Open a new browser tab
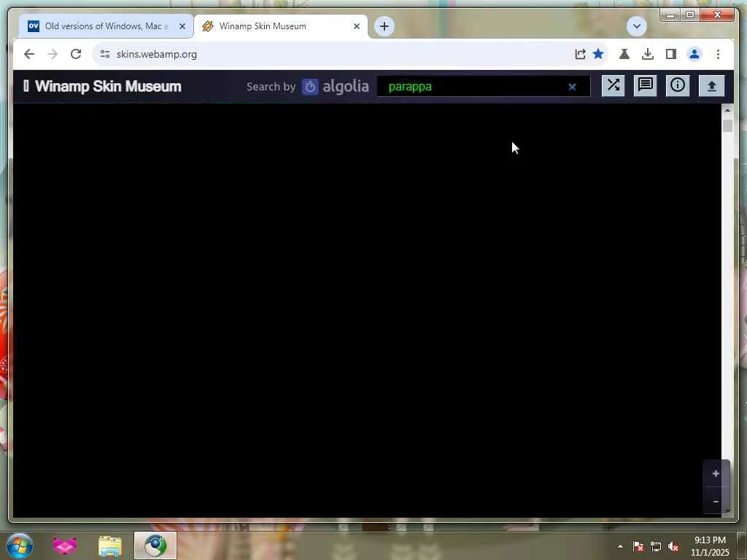The height and width of the screenshot is (560, 747). coord(384,26)
